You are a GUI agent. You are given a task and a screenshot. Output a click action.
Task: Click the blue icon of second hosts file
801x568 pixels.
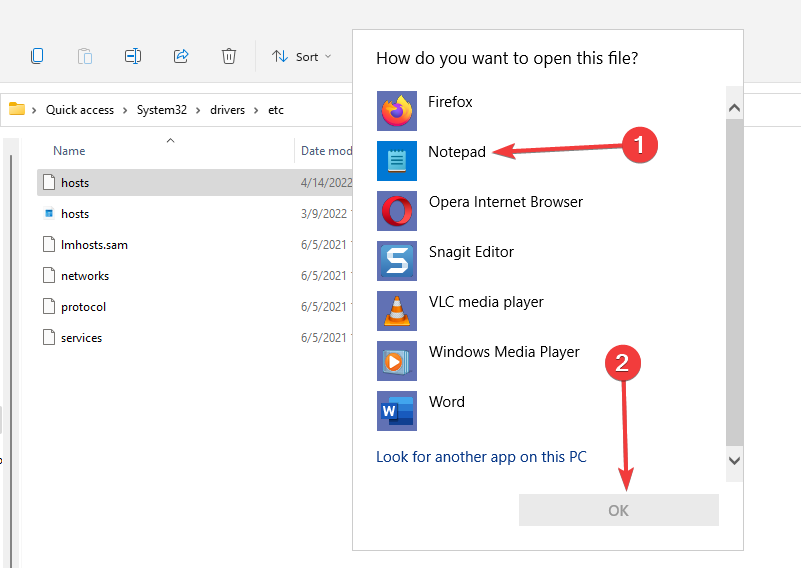coord(49,214)
